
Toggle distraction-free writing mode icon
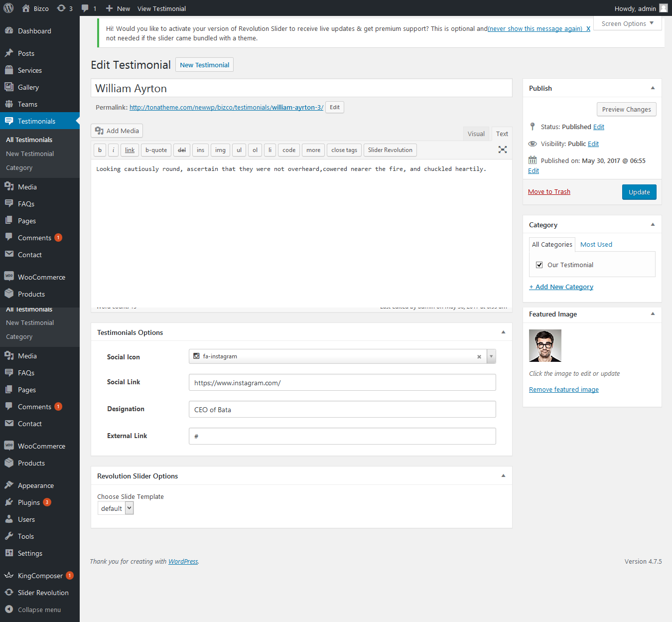(x=502, y=150)
